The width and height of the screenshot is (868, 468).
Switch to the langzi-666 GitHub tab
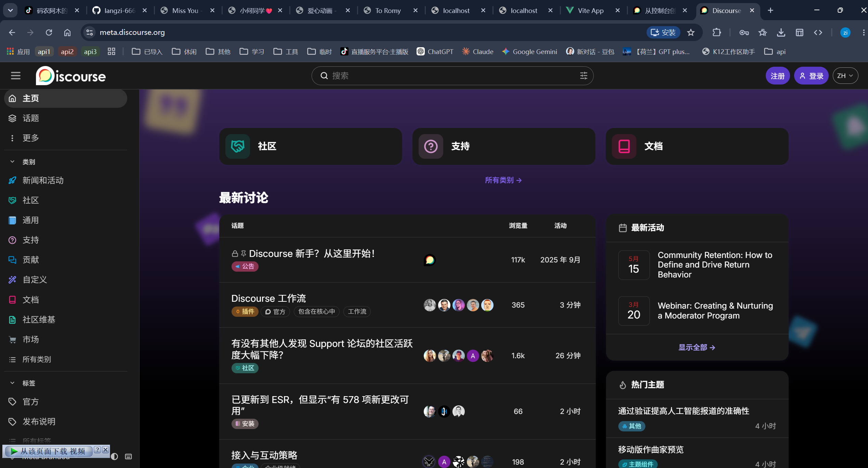pyautogui.click(x=120, y=11)
